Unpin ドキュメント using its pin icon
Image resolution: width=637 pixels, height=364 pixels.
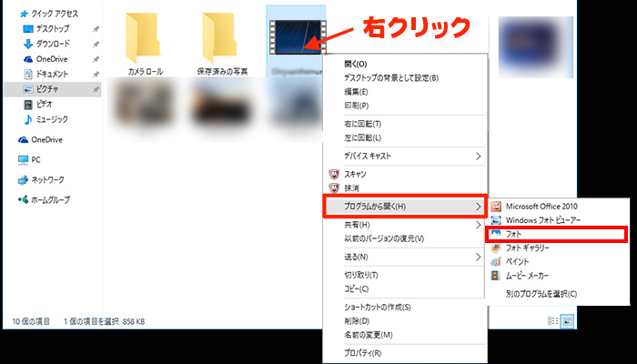pos(96,75)
